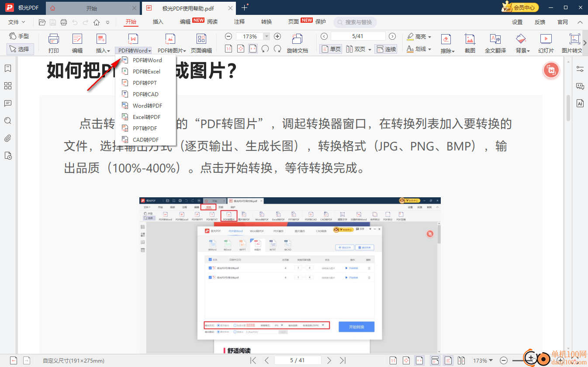The height and width of the screenshot is (367, 588).
Task: Switch to the 保护 ribbon tab
Action: click(x=321, y=22)
